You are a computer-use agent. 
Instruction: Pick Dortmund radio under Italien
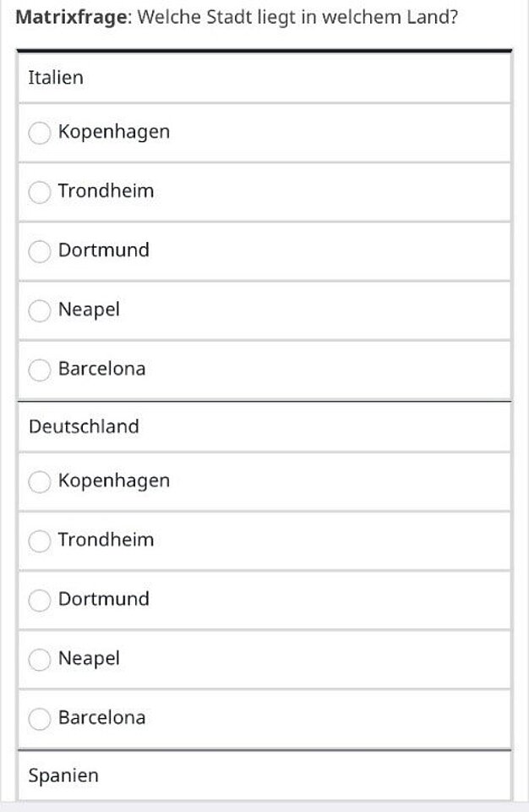pyautogui.click(x=40, y=251)
